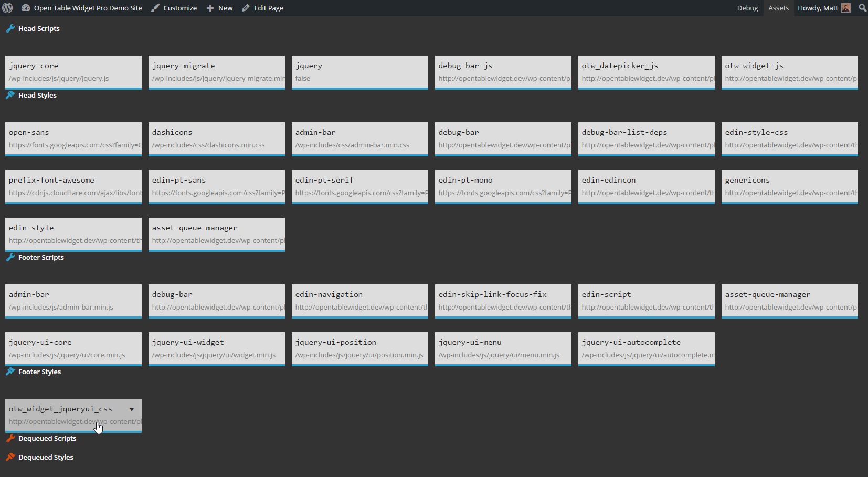Open the Debug menu item

click(747, 8)
